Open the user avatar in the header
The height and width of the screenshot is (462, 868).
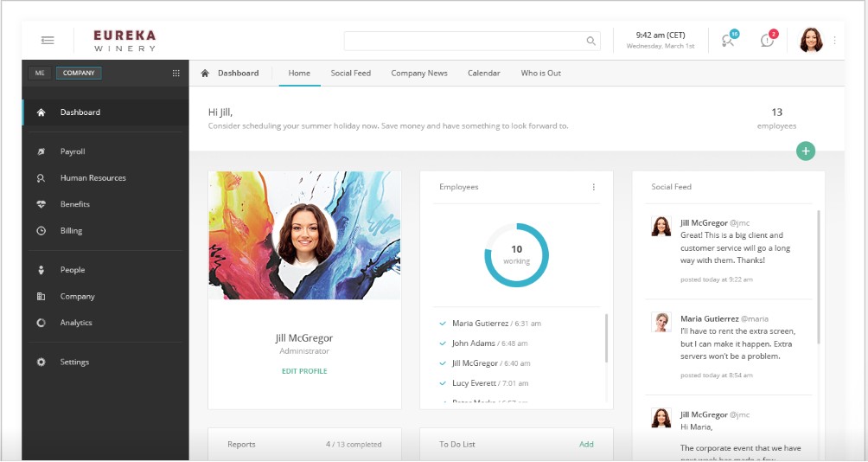click(811, 40)
